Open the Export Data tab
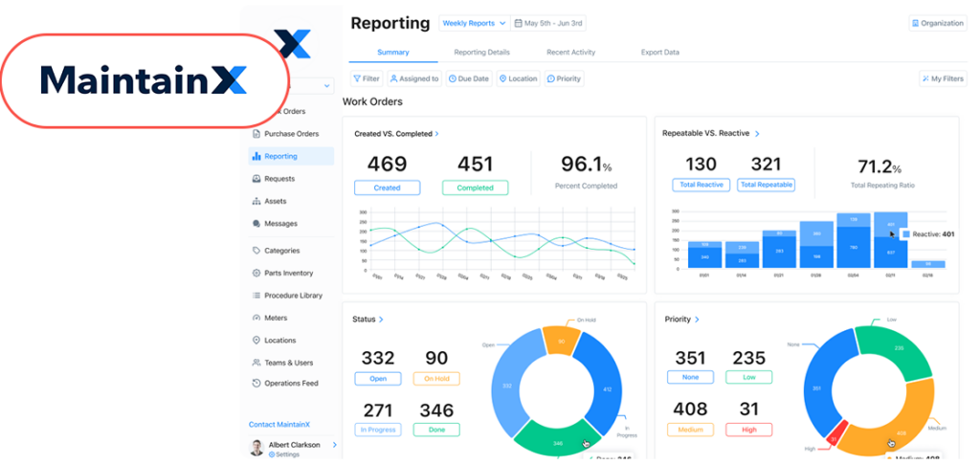The width and height of the screenshot is (980, 465). click(x=659, y=52)
